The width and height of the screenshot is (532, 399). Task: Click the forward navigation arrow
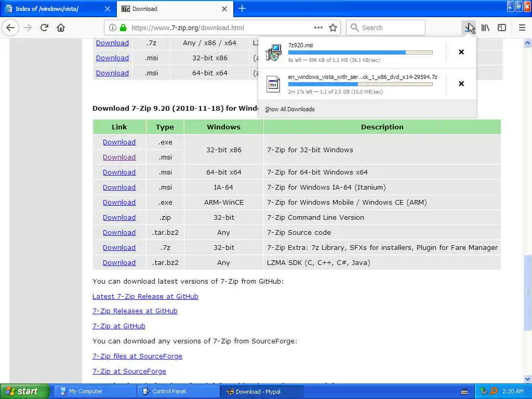[x=28, y=28]
